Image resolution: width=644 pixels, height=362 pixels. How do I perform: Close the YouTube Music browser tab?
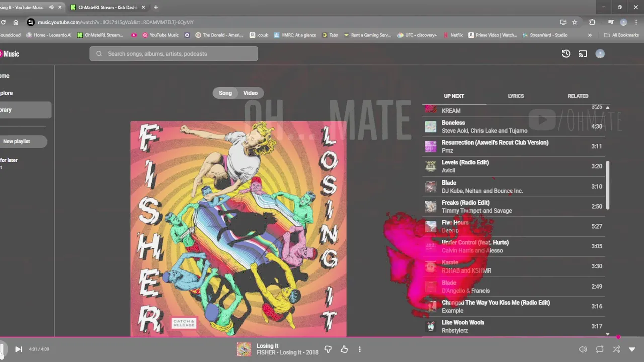point(59,7)
